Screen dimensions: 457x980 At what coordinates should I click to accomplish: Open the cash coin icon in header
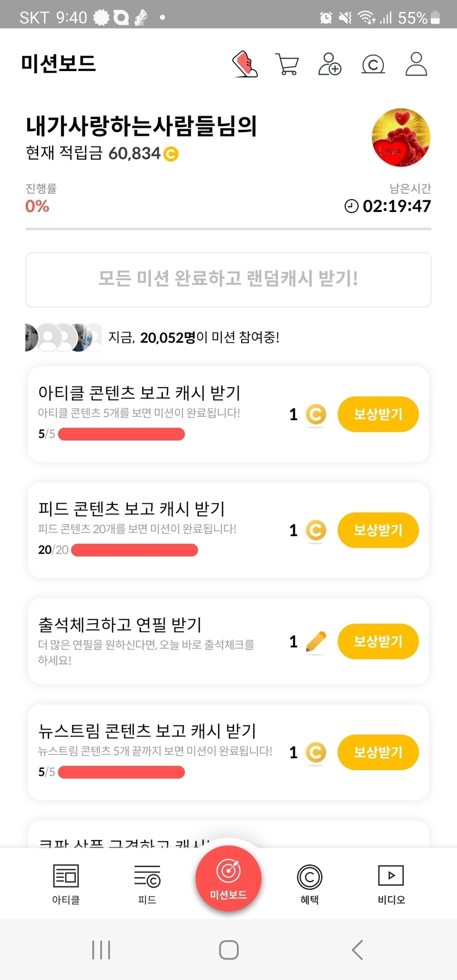point(373,65)
